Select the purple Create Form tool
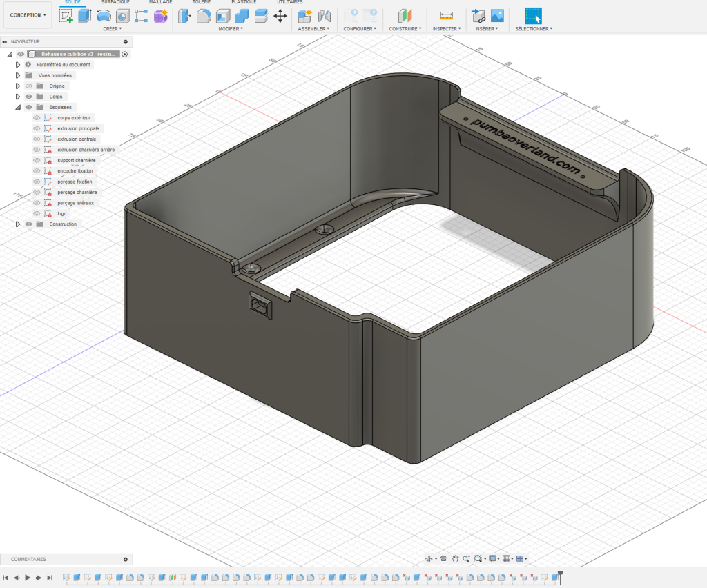Viewport: 707px width, 588px height. [x=160, y=17]
